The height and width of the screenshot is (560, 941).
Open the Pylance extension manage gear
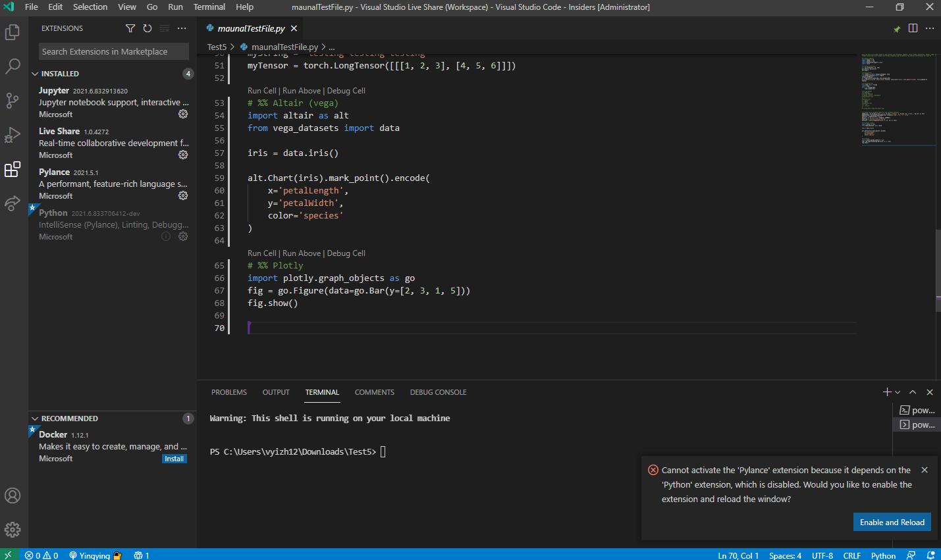pyautogui.click(x=182, y=195)
